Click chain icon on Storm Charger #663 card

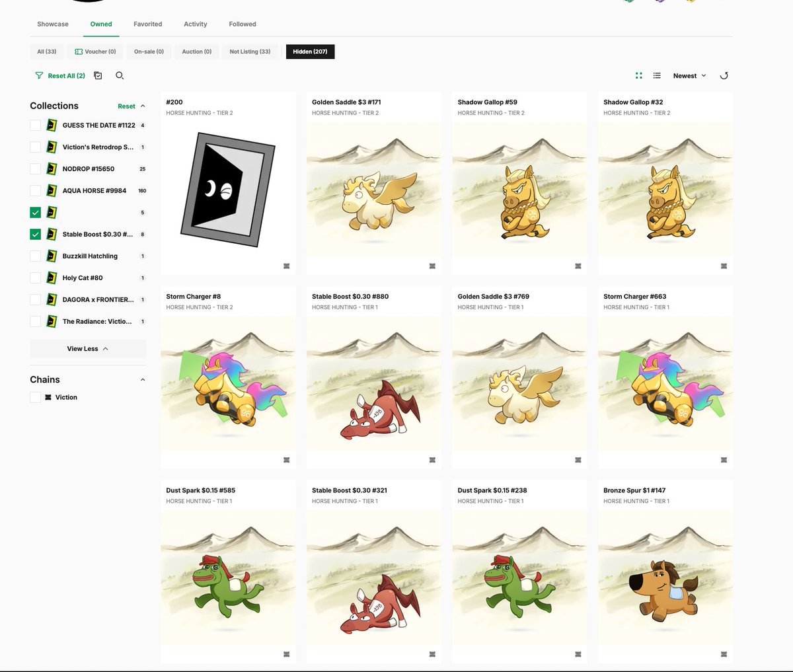[724, 460]
